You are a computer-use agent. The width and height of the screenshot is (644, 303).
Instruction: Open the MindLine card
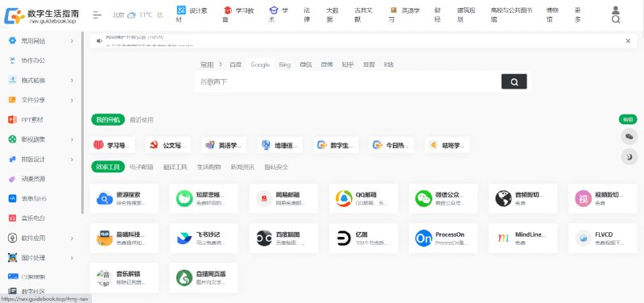pos(522,238)
